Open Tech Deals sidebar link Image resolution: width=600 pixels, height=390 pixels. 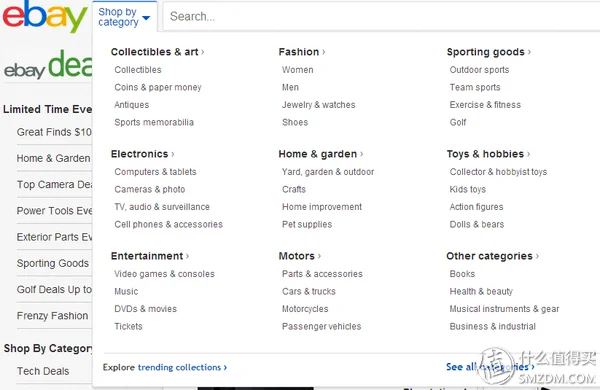pyautogui.click(x=43, y=371)
